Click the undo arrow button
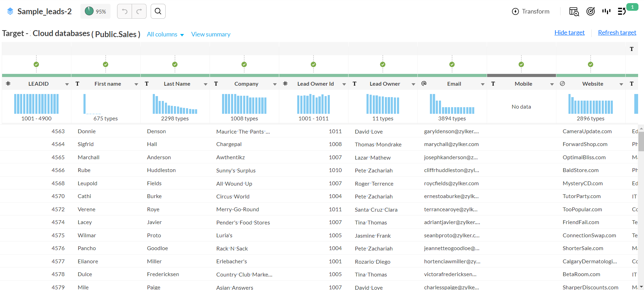The image size is (644, 290). pos(125,11)
